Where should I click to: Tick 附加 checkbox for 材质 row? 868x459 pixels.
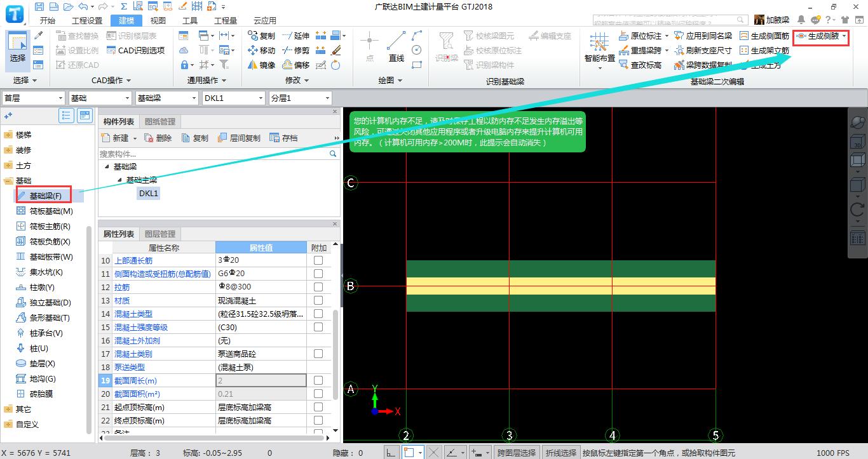point(318,300)
